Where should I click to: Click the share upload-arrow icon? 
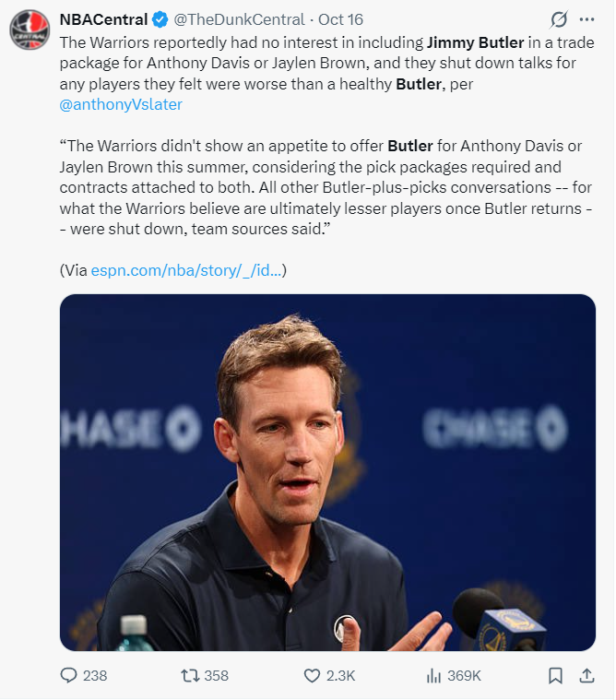[587, 675]
